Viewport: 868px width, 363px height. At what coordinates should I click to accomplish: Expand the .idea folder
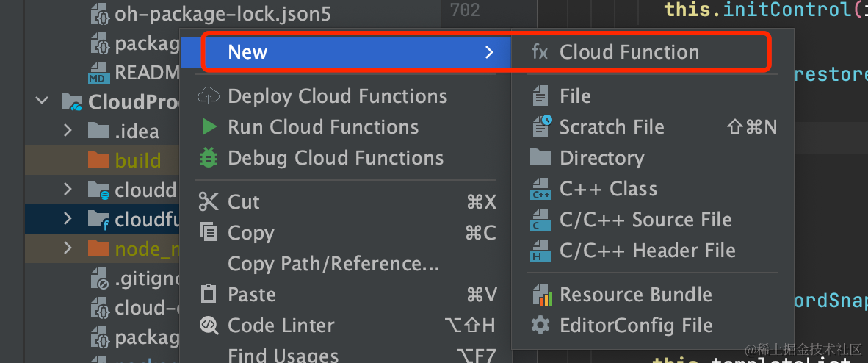(68, 131)
